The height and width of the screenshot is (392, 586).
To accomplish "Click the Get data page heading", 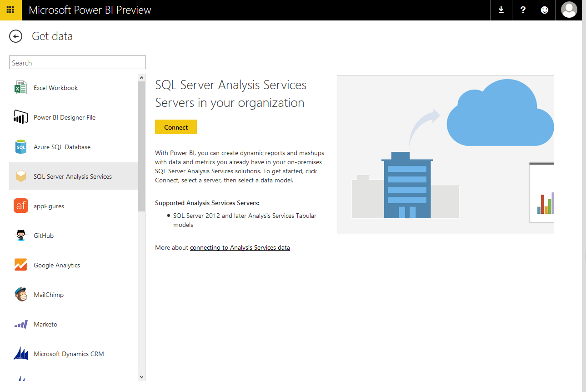I will (x=52, y=36).
